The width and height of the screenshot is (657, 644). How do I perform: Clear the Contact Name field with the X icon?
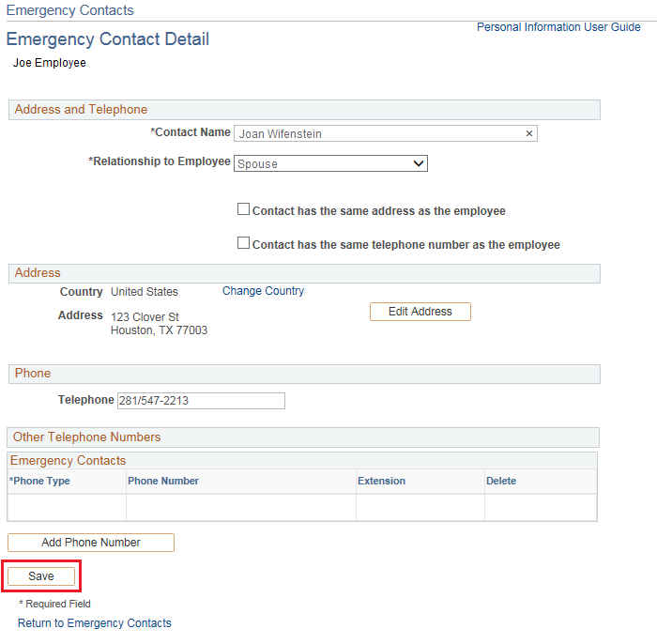(x=529, y=134)
